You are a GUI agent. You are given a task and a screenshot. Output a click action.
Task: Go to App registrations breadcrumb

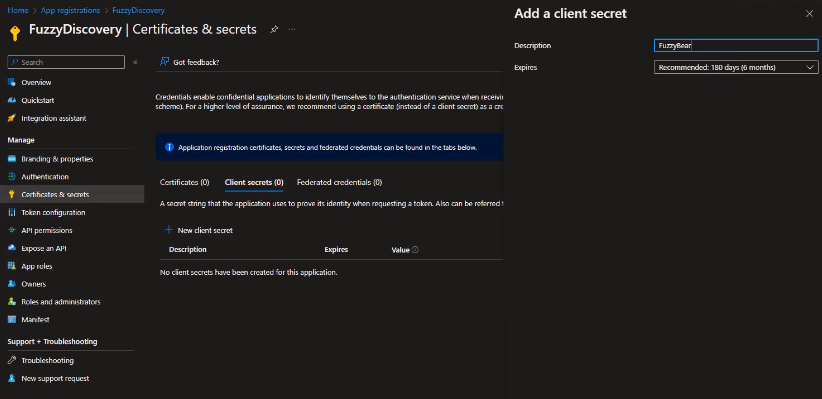[x=70, y=10]
